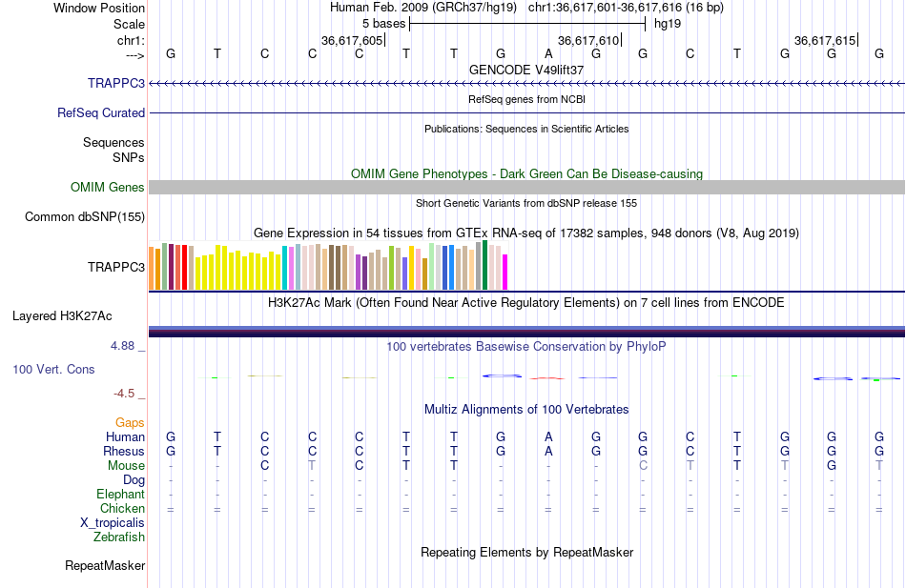Viewport: 906px width, 588px height.
Task: Click the hg19 label beside scale bar
Action: pos(668,24)
